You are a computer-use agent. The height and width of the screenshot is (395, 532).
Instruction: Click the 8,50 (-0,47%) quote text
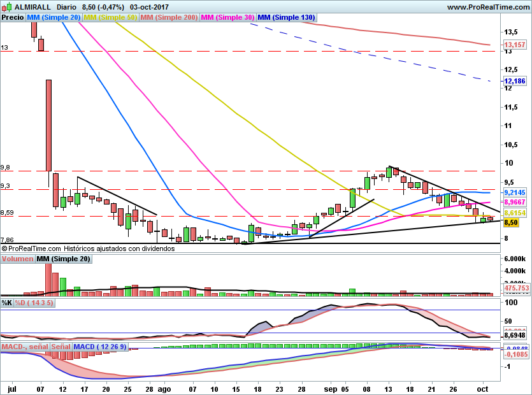103,7
